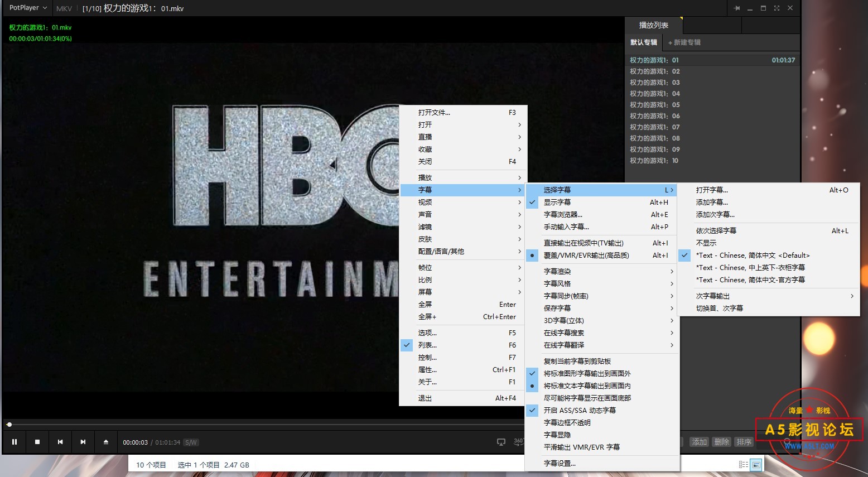Pause playback with the pause button

point(15,442)
